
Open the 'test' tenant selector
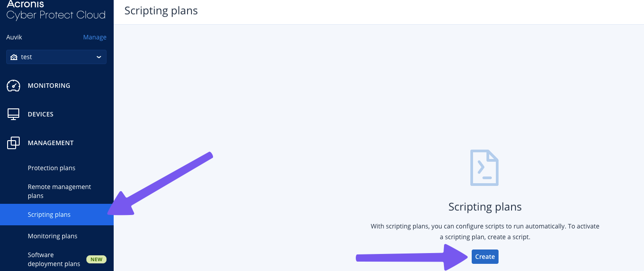click(56, 57)
